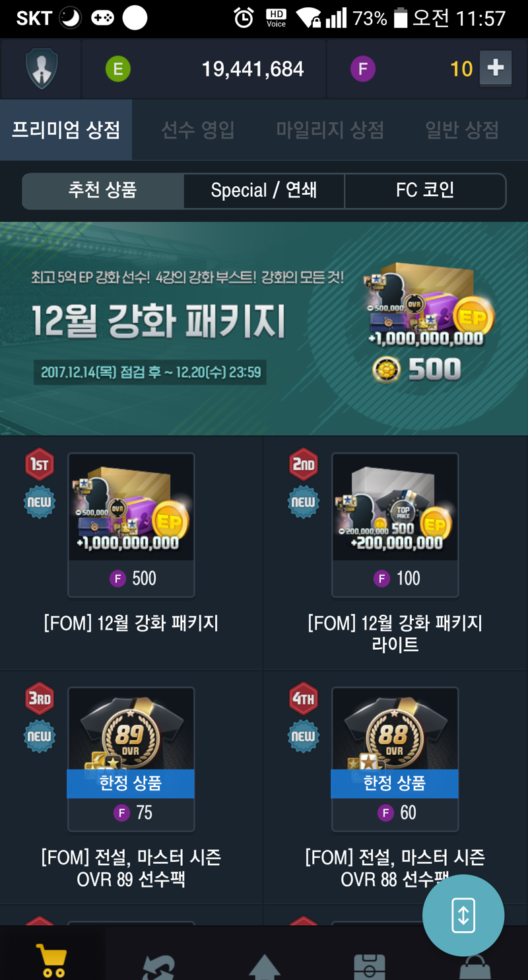The image size is (528, 980).
Task: Tap the purple FC coin icon
Action: (x=362, y=69)
